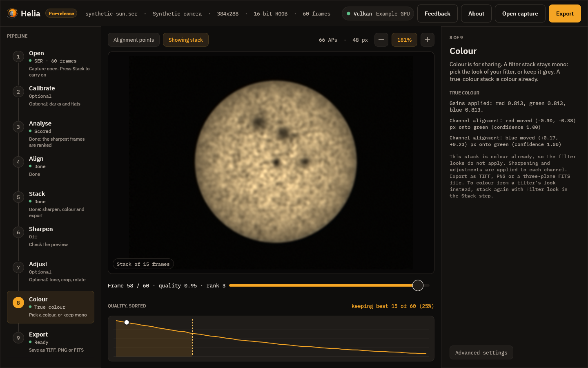The image size is (588, 368).
Task: Click the Feedback button
Action: click(x=437, y=13)
